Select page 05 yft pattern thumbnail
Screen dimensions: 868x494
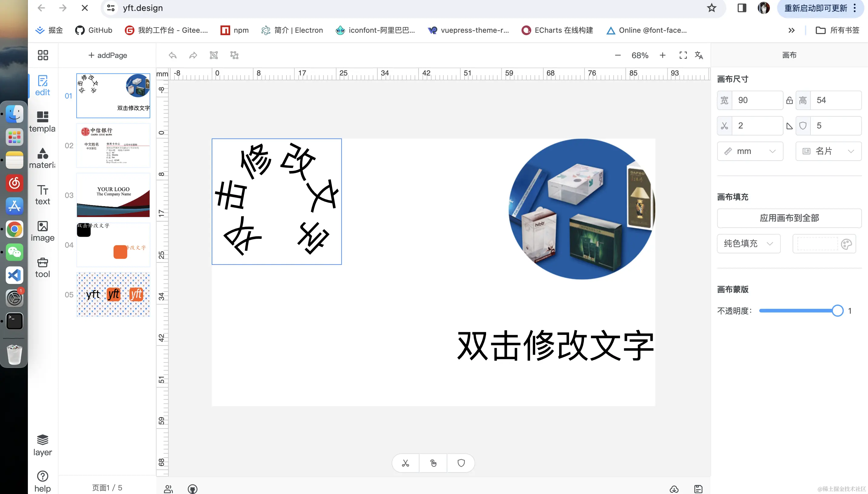(113, 295)
